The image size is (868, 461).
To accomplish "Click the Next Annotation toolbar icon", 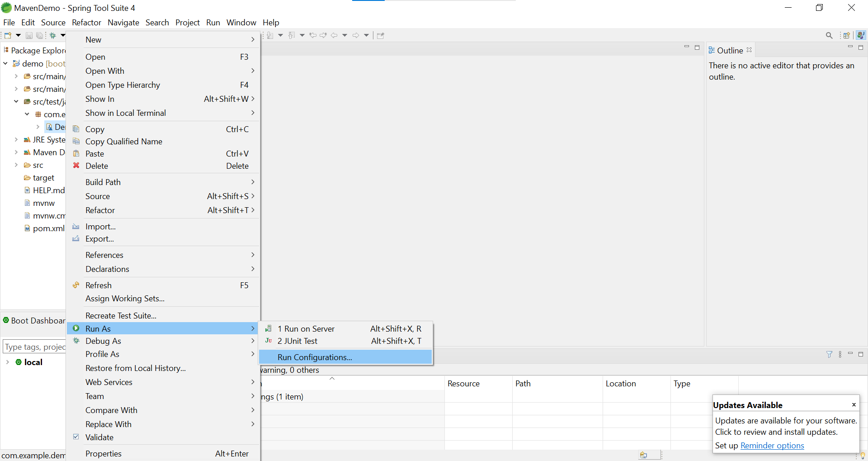I will [270, 35].
